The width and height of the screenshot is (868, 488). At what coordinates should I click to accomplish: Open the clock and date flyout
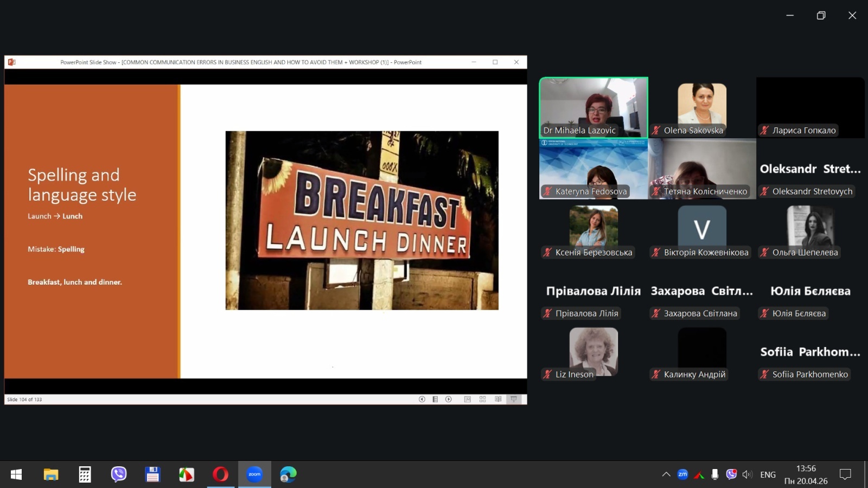click(806, 474)
